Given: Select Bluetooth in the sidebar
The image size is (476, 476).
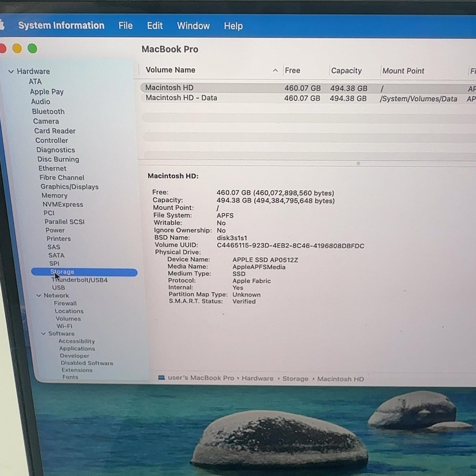Looking at the screenshot, I should 48,111.
